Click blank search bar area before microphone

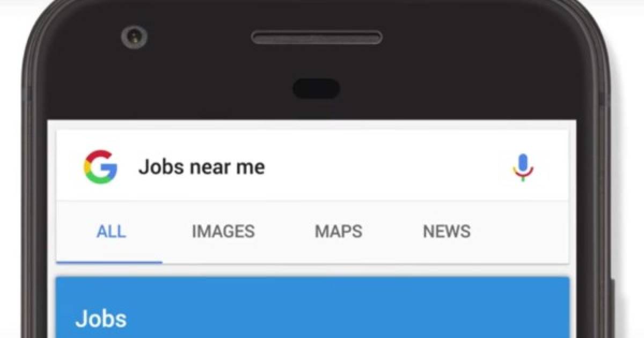[x=386, y=167]
